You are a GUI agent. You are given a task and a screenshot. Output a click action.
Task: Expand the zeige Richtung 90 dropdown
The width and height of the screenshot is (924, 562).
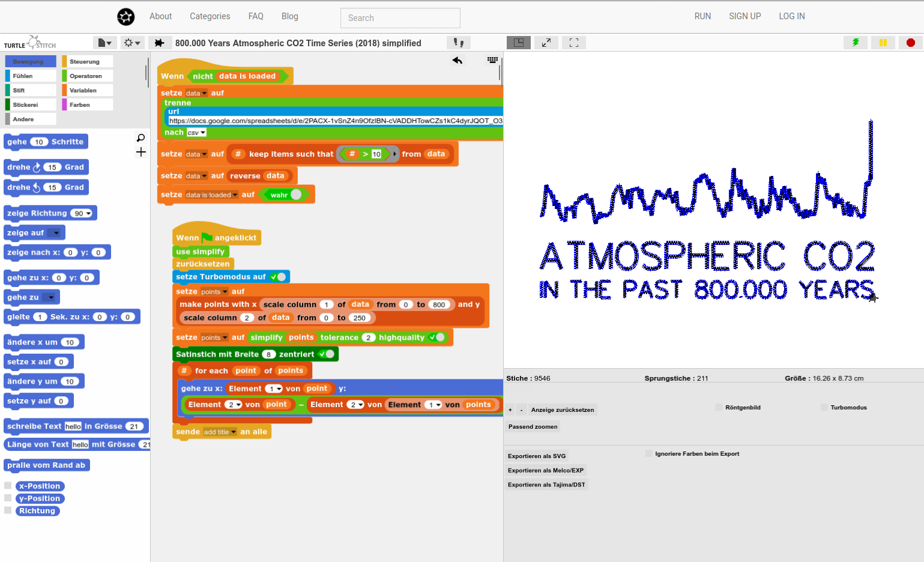point(89,214)
